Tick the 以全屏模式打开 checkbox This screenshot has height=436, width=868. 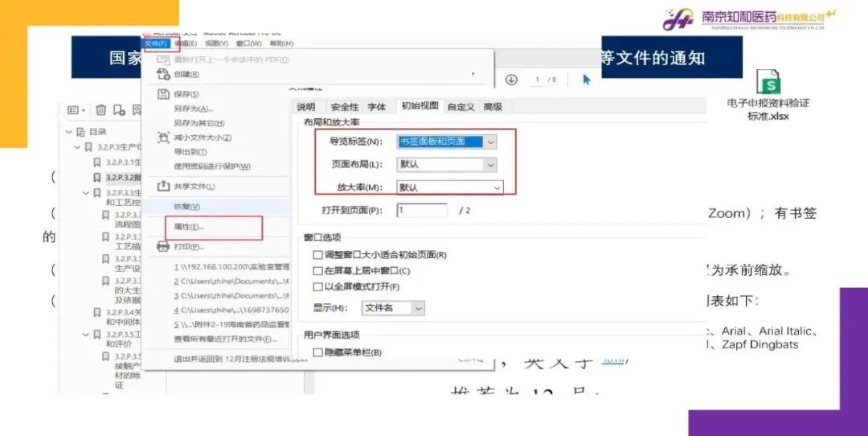pyautogui.click(x=317, y=287)
